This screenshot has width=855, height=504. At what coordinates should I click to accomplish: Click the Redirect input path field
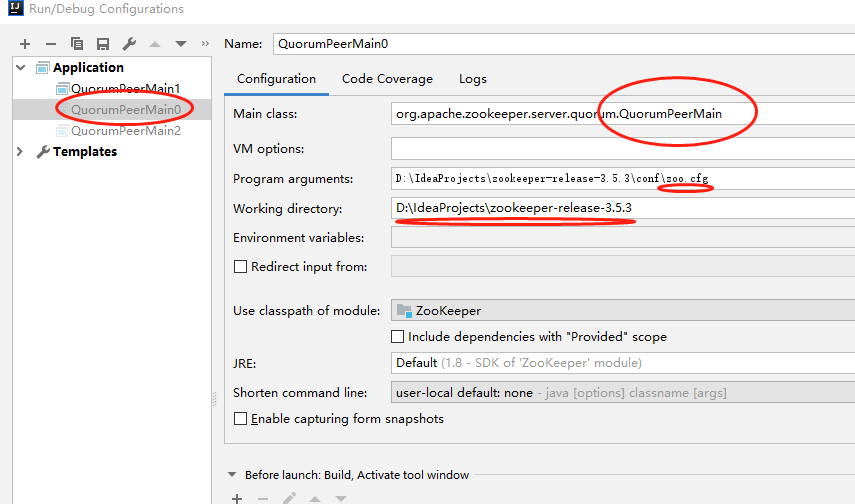623,266
